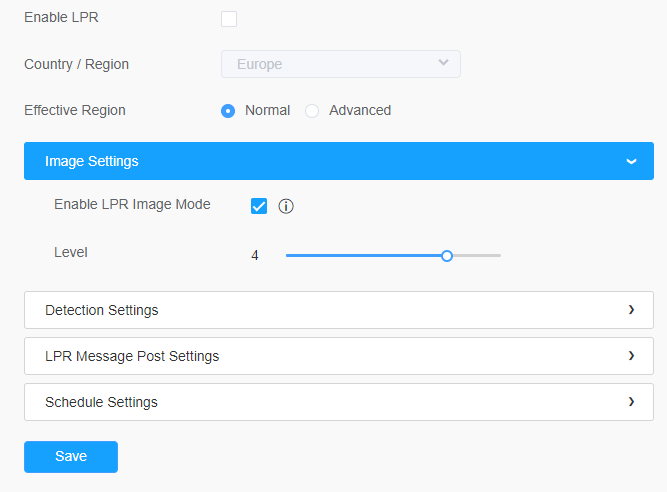
Task: Click the info icon beside LPR Image Mode
Action: [x=286, y=206]
